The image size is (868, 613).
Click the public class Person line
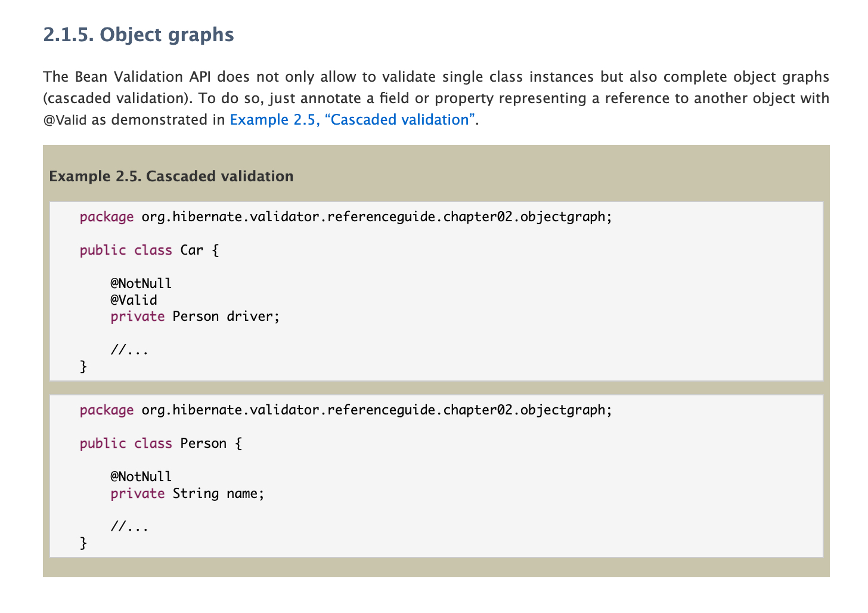coord(161,444)
